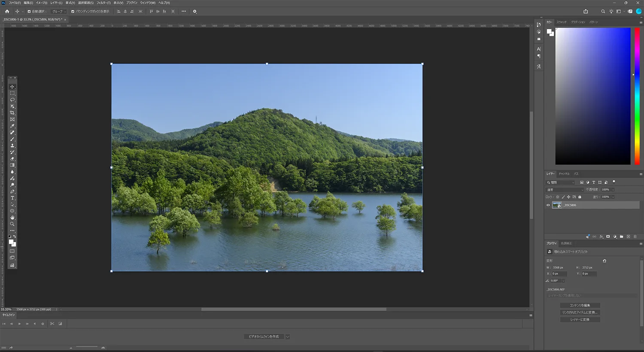
Task: Select the Brush tool
Action: tap(12, 139)
